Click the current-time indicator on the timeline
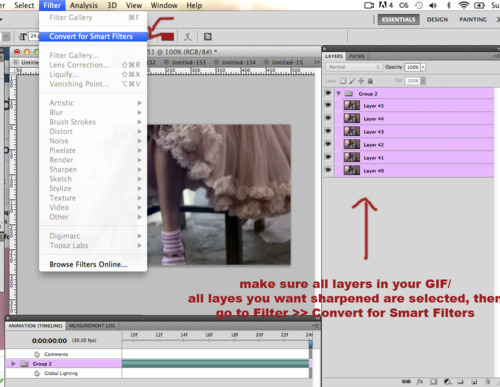Viewport: 500px width, 387px height. click(311, 343)
